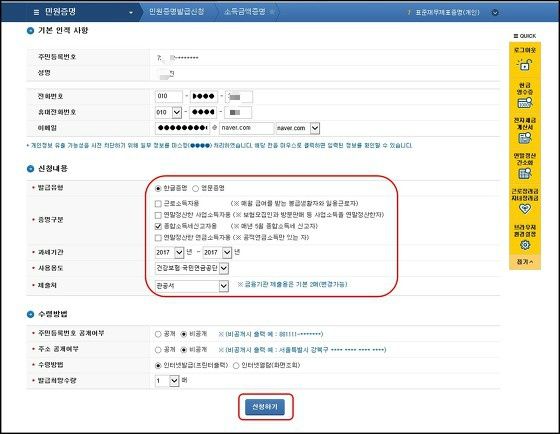
Task: Click the 기본 인적 사항 section bullet icon
Action: pyautogui.click(x=30, y=31)
